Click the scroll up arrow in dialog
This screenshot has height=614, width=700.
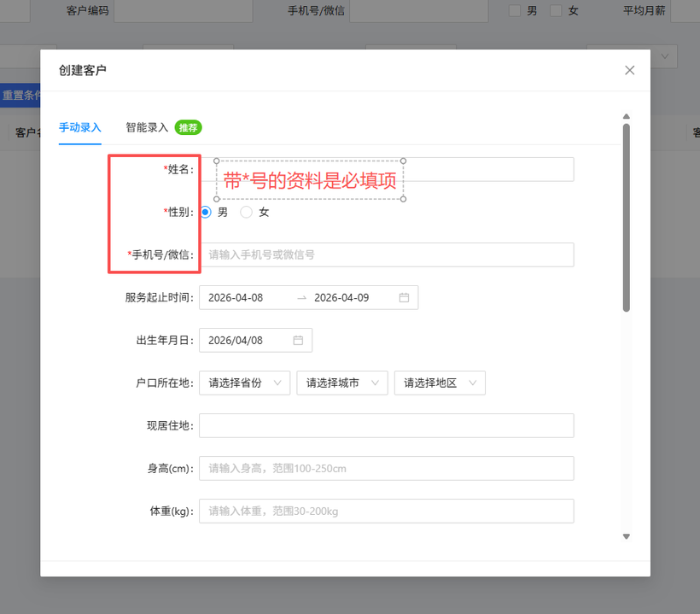pyautogui.click(x=626, y=116)
